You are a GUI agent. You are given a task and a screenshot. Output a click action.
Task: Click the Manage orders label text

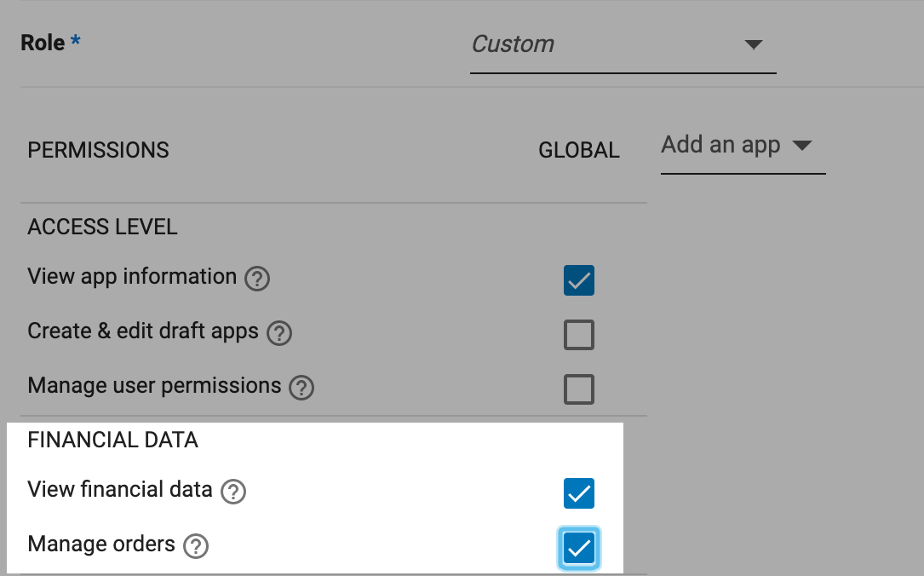coord(101,544)
